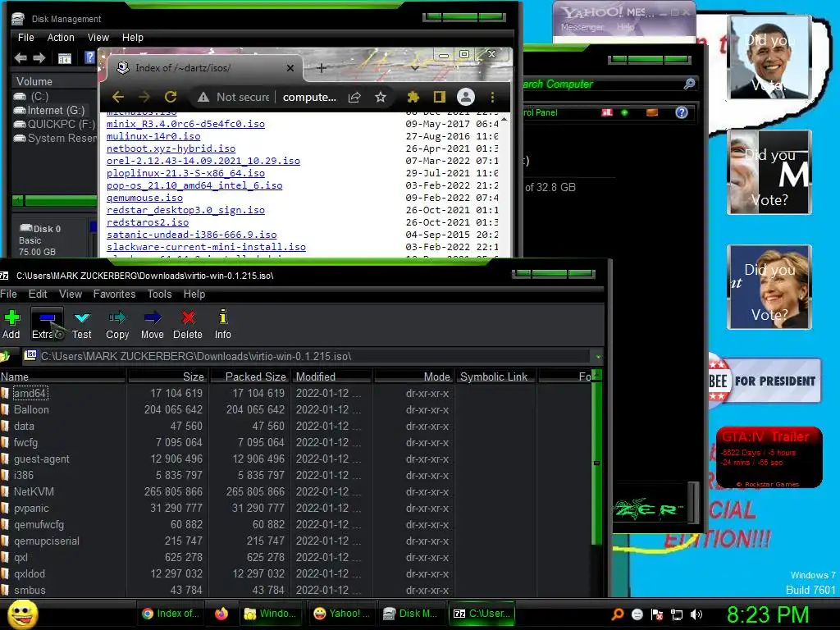Click the search magnifier in Computer window
Screen dimensions: 840x630
[689, 84]
